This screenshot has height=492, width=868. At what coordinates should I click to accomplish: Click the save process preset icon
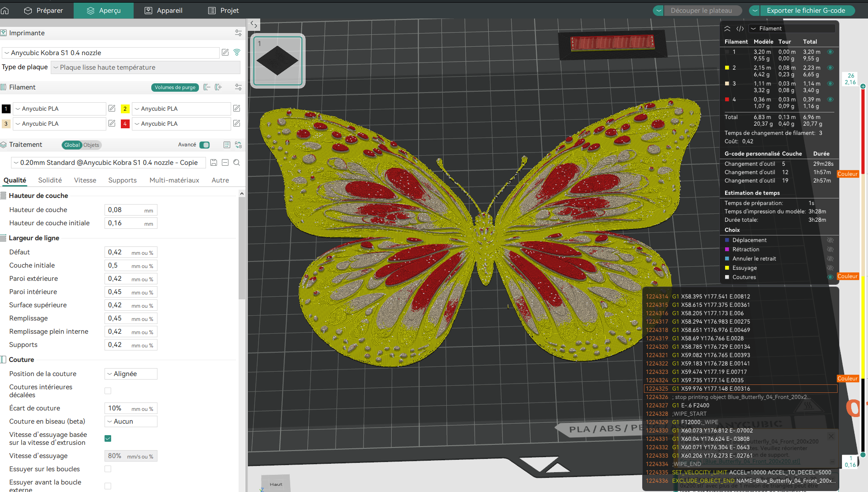click(x=213, y=163)
